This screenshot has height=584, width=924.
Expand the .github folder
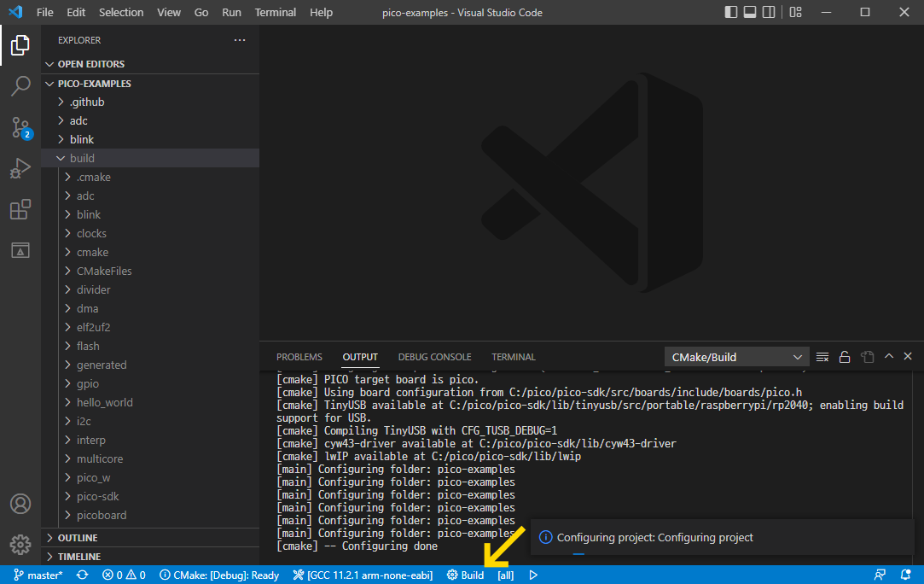click(x=150, y=102)
